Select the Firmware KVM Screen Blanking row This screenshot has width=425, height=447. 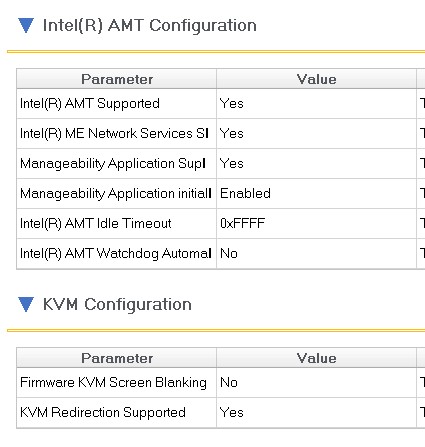[x=221, y=382]
